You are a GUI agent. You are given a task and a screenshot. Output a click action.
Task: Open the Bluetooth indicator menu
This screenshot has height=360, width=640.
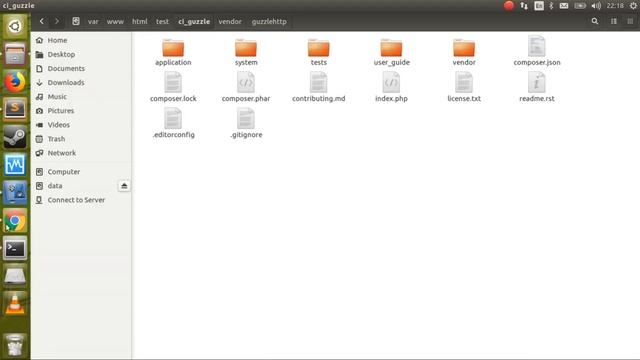(x=551, y=6)
